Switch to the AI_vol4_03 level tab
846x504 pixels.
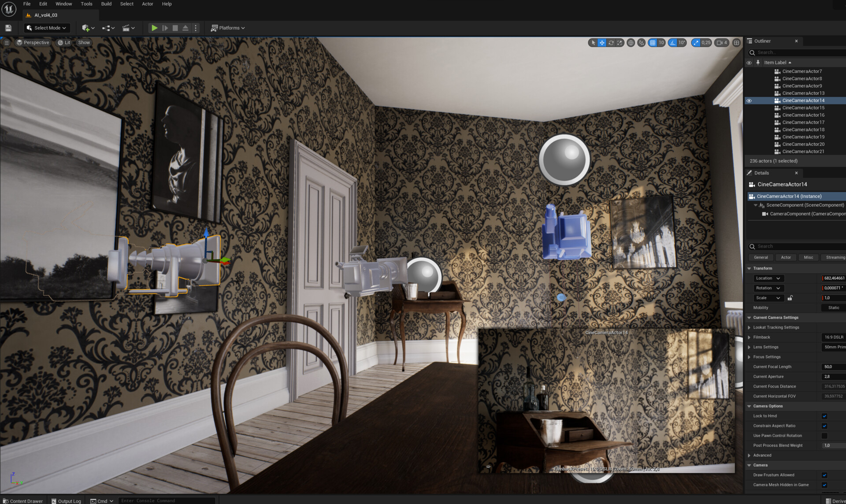coord(46,15)
